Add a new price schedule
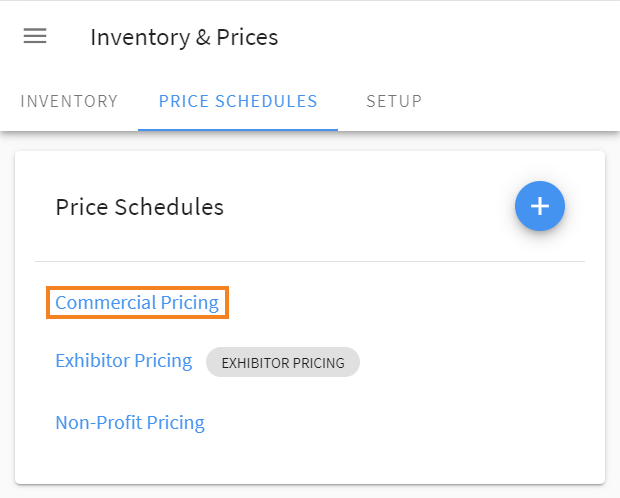The width and height of the screenshot is (620, 498). point(540,207)
